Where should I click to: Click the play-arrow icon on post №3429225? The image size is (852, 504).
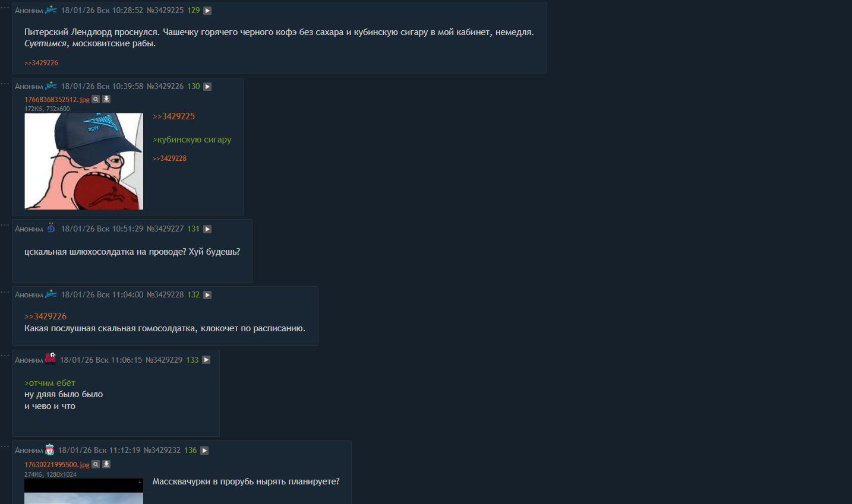pos(207,11)
